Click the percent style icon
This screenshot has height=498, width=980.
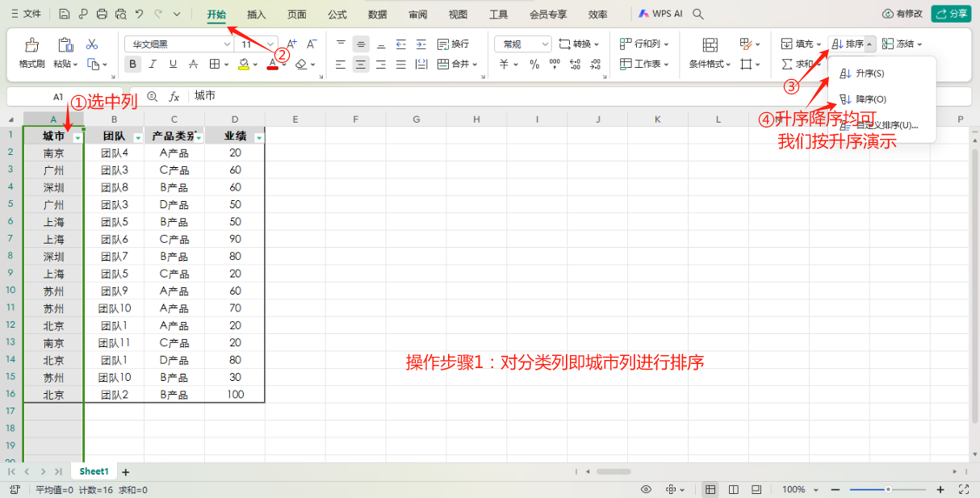534,64
